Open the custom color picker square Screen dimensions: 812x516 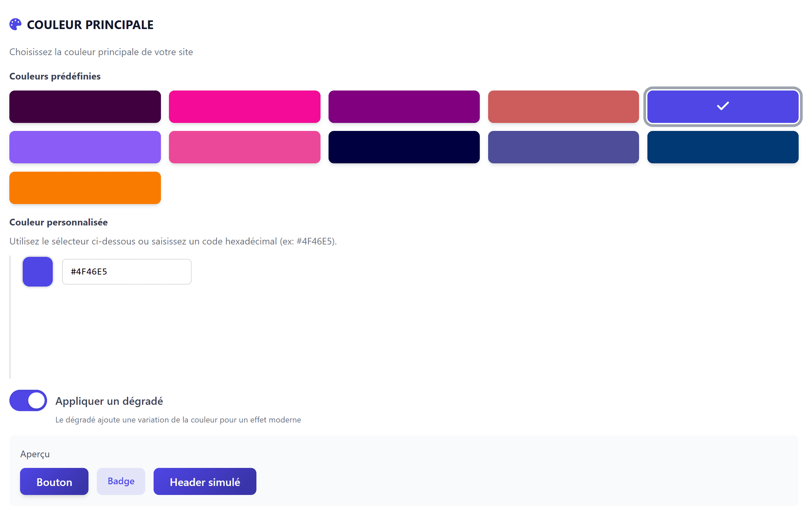click(37, 272)
